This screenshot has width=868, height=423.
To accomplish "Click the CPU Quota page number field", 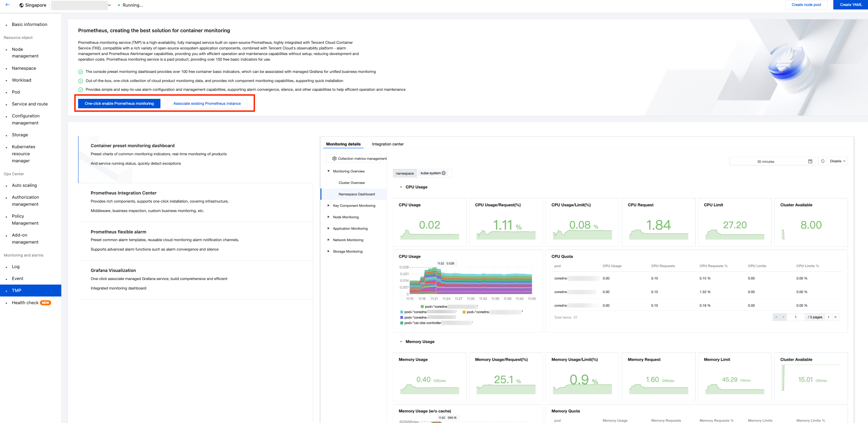I will pos(795,317).
